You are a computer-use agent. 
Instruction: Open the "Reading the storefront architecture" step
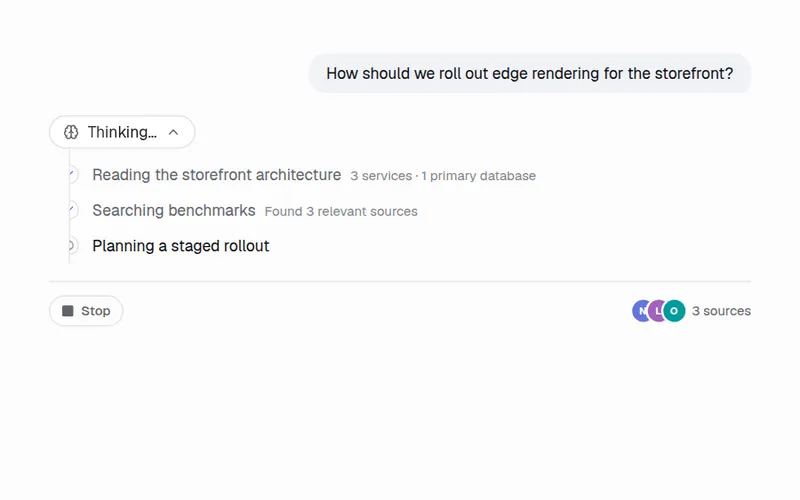coord(216,175)
